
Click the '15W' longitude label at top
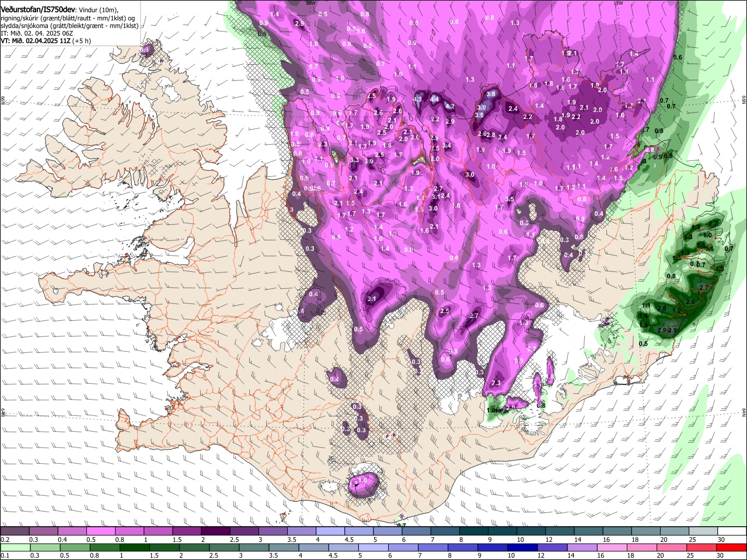[x=618, y=2]
